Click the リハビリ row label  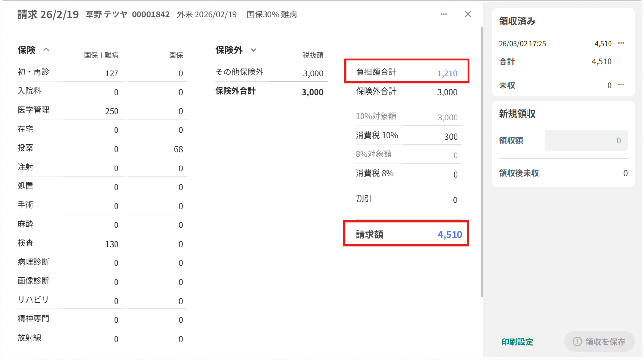33,300
